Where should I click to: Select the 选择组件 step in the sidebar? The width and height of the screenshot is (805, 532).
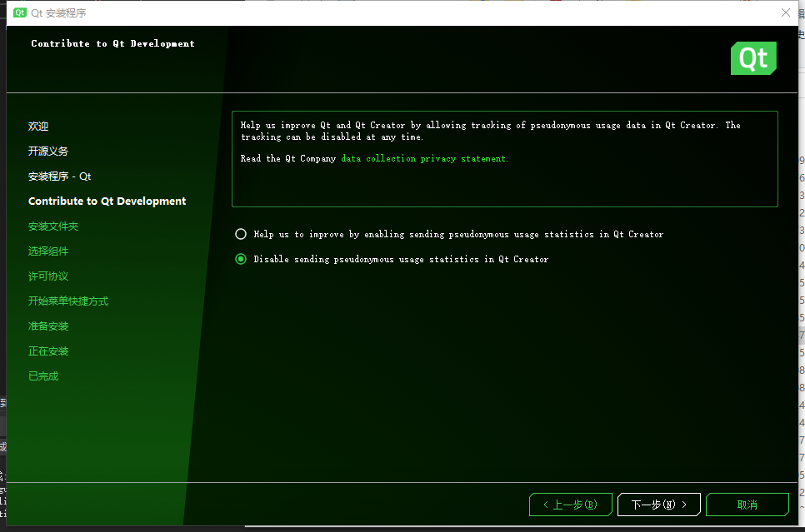[x=48, y=251]
